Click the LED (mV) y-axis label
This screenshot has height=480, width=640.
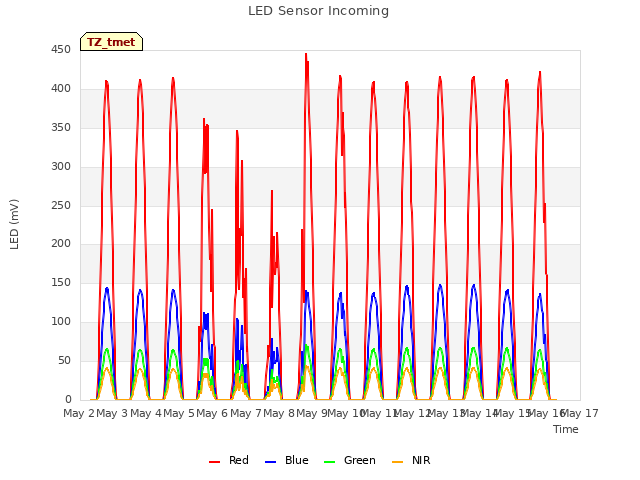click(14, 224)
